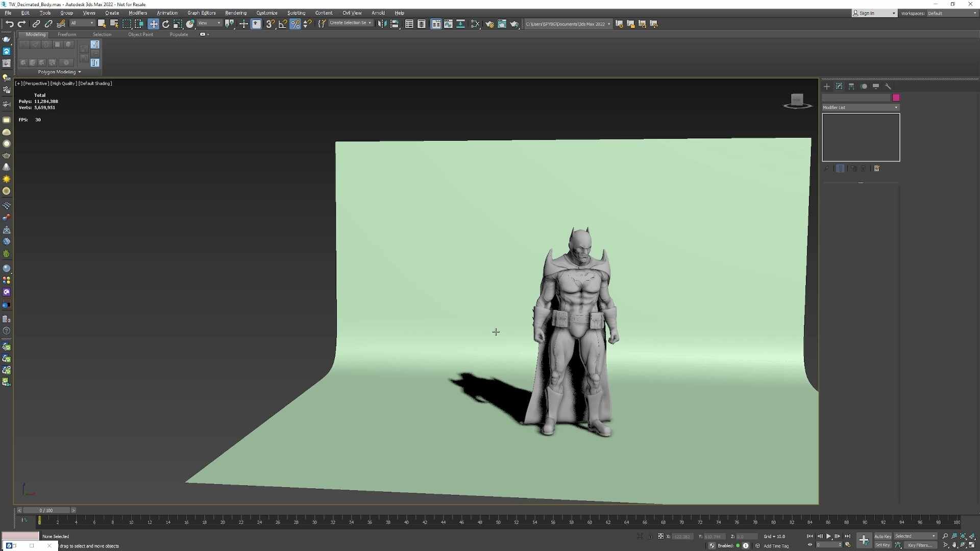
Task: Open the Key Filters dialog button
Action: 920,545
